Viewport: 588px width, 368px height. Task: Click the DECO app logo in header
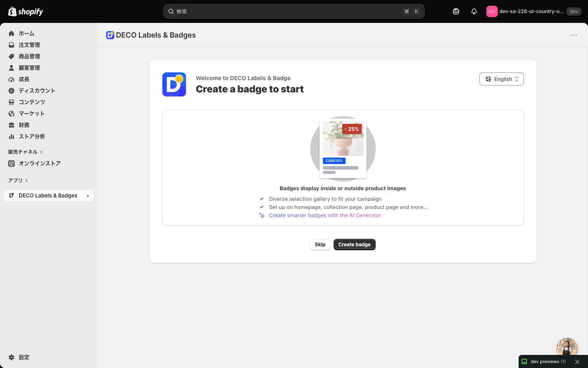[110, 35]
